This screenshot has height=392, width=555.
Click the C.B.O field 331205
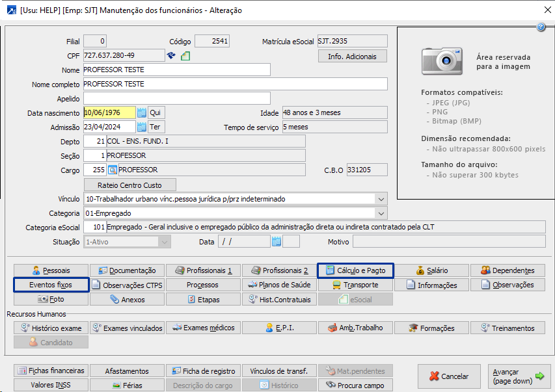point(367,170)
